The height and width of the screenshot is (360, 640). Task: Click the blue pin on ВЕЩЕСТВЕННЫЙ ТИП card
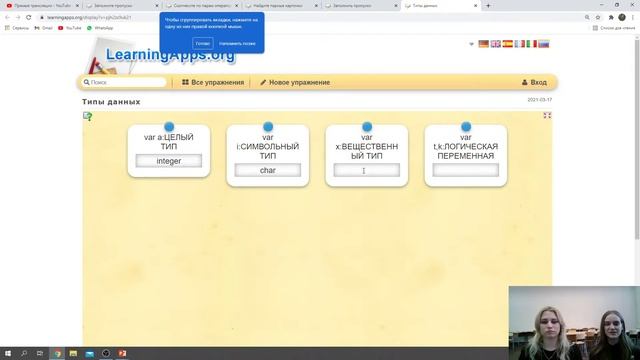[367, 127]
